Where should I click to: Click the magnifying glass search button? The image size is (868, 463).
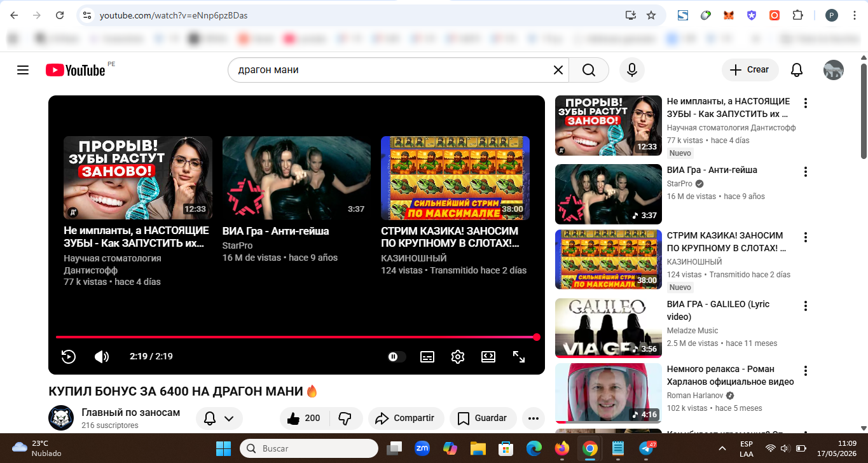pos(589,70)
